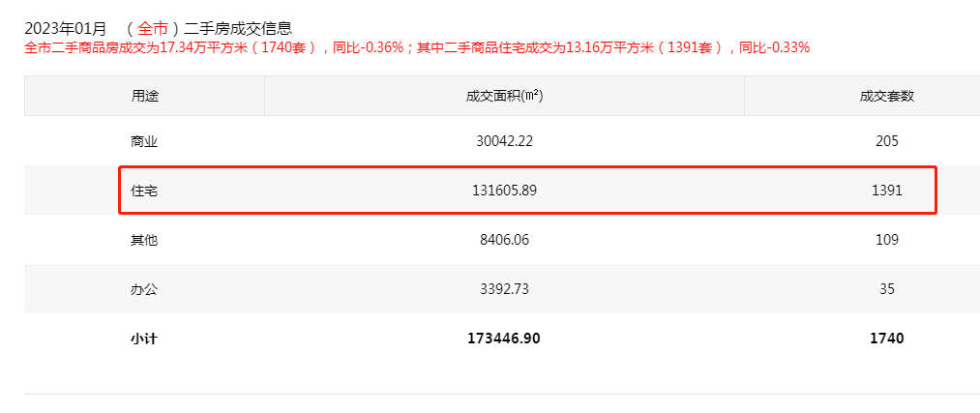Select the 住宅 row label
This screenshot has height=413, width=980.
(144, 191)
